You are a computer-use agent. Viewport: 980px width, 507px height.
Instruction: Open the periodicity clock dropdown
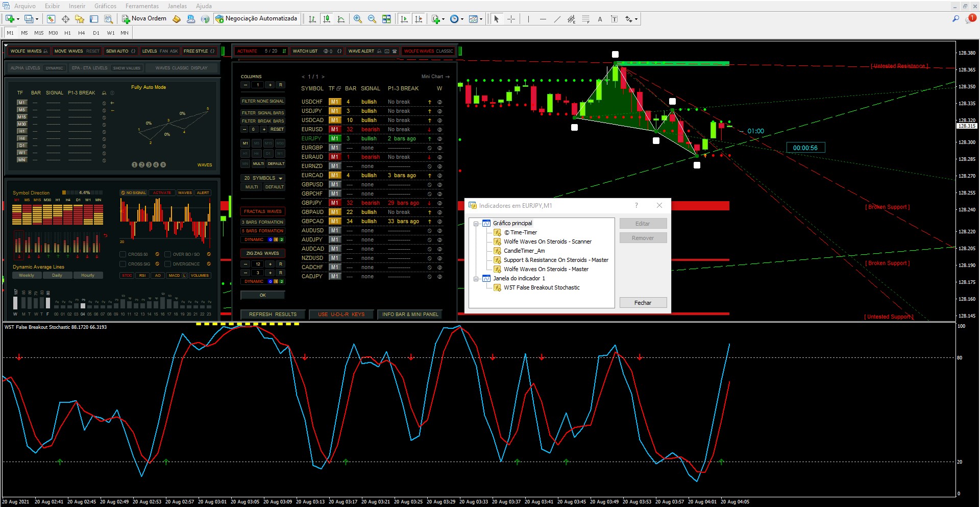(x=462, y=19)
